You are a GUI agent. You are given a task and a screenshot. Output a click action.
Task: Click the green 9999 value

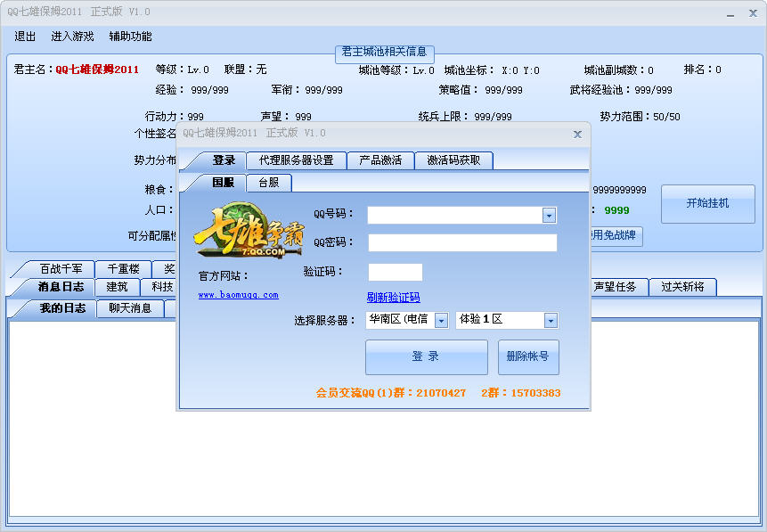click(x=616, y=210)
